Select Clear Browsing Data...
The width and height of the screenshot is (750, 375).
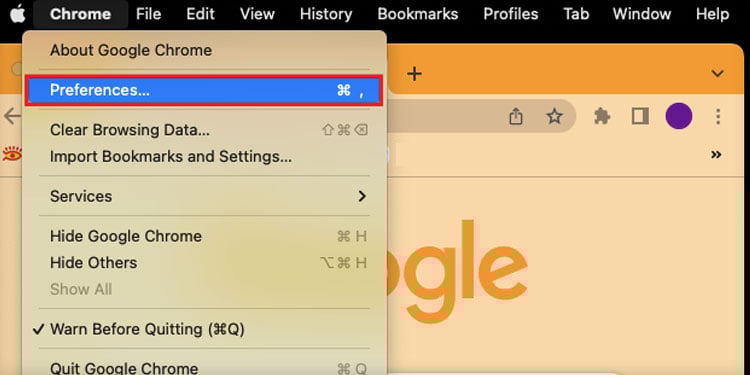(x=204, y=130)
